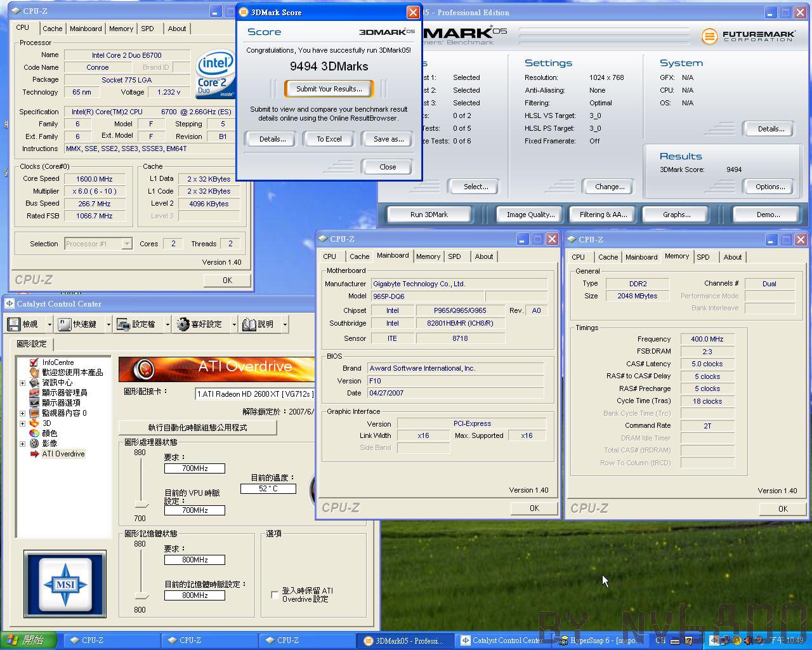This screenshot has width=812, height=650.
Task: Click the Intel Core 2 Duo logo in CPU-Z
Action: 216,74
